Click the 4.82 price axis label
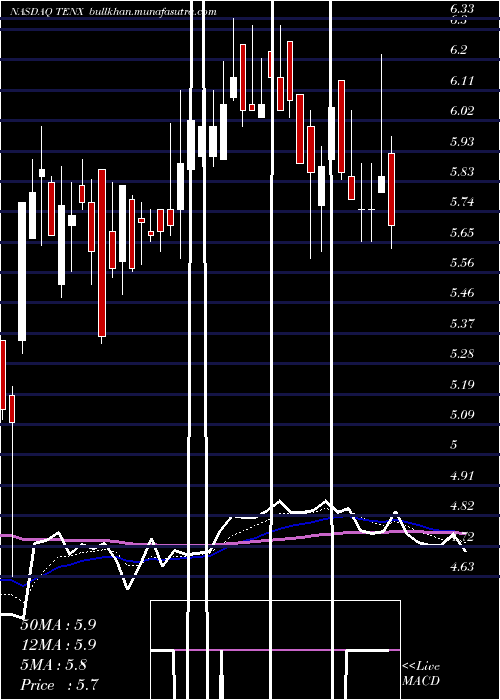Viewport: 500px width, 700px height. coord(462,506)
